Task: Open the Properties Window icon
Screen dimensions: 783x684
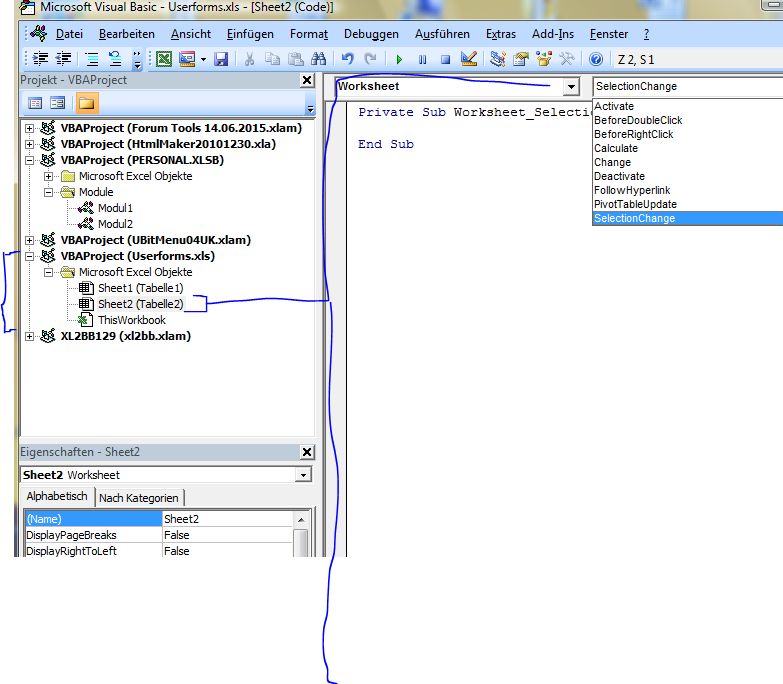Action: (x=520, y=59)
